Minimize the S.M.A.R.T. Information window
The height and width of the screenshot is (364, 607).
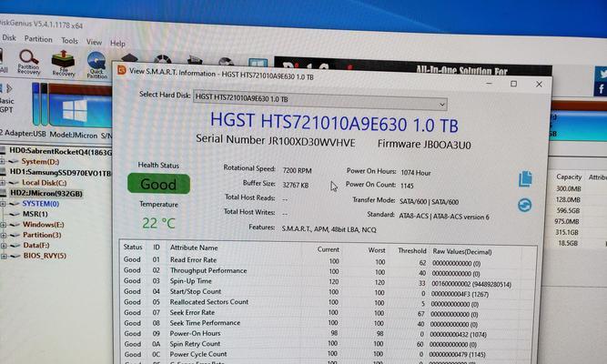[489, 83]
